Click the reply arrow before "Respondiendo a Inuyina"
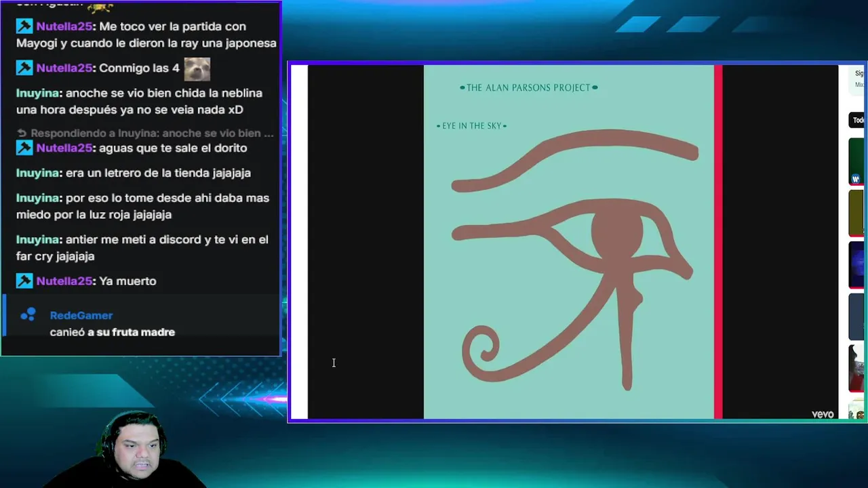This screenshot has width=868, height=488. 21,134
